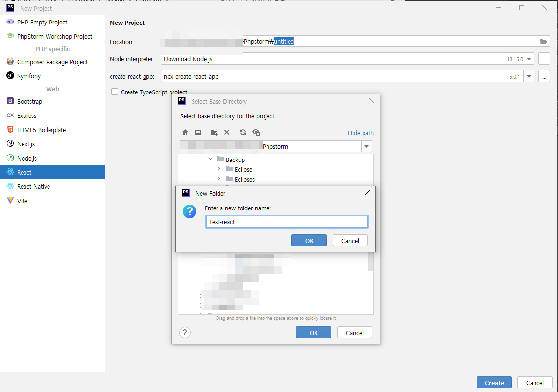Expand the Eclipses folder node
The image size is (558, 392).
click(x=219, y=179)
